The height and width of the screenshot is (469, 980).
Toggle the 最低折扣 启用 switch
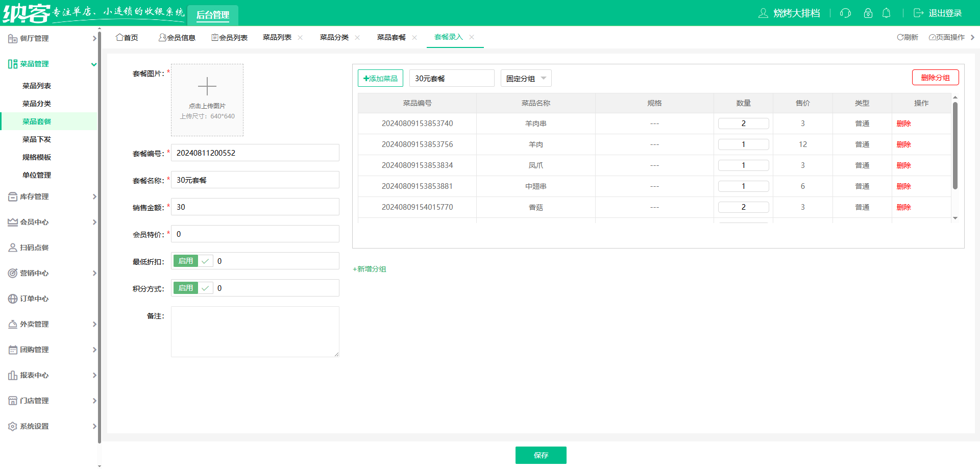193,261
